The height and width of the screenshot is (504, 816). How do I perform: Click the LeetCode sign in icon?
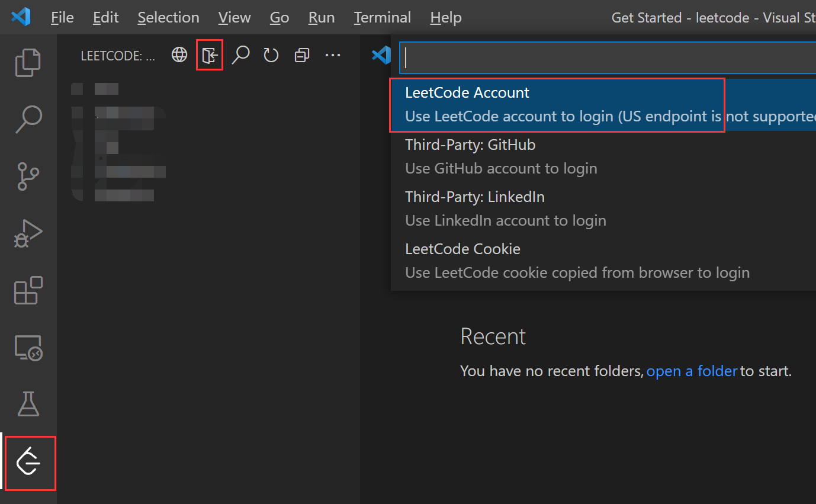click(x=210, y=55)
